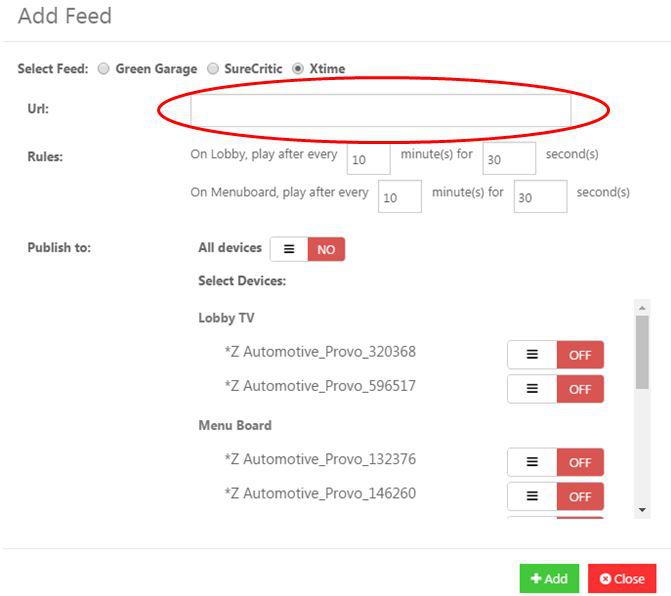This screenshot has height=596, width=671.
Task: Click the Url label
Action: (x=38, y=109)
